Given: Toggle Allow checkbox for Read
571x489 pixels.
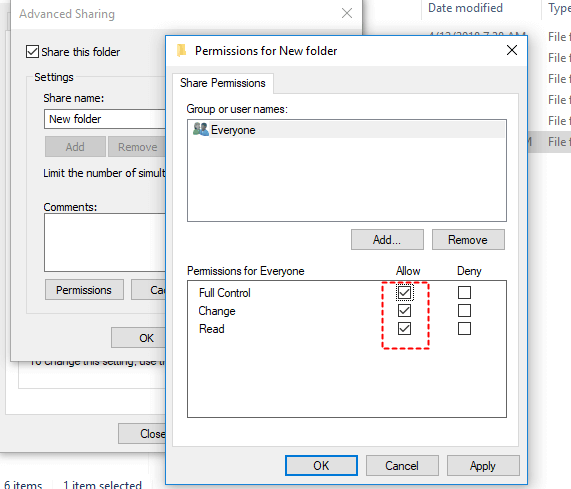Looking at the screenshot, I should click(404, 328).
